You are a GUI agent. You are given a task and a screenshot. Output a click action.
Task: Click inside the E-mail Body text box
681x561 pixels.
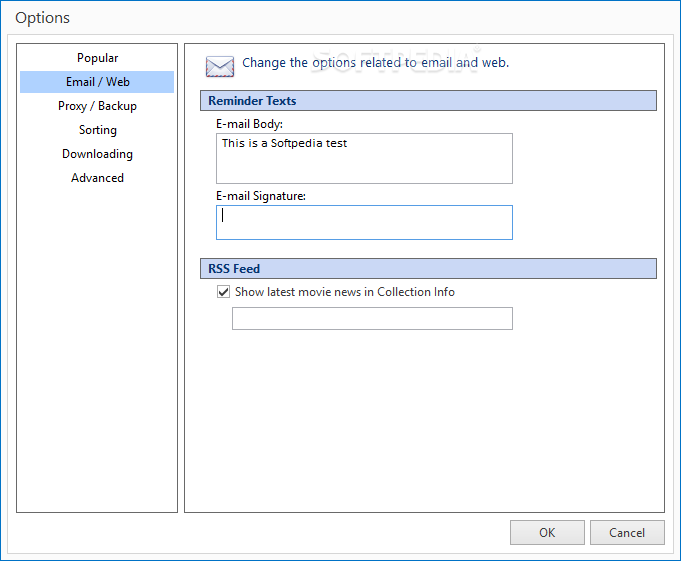(x=364, y=158)
